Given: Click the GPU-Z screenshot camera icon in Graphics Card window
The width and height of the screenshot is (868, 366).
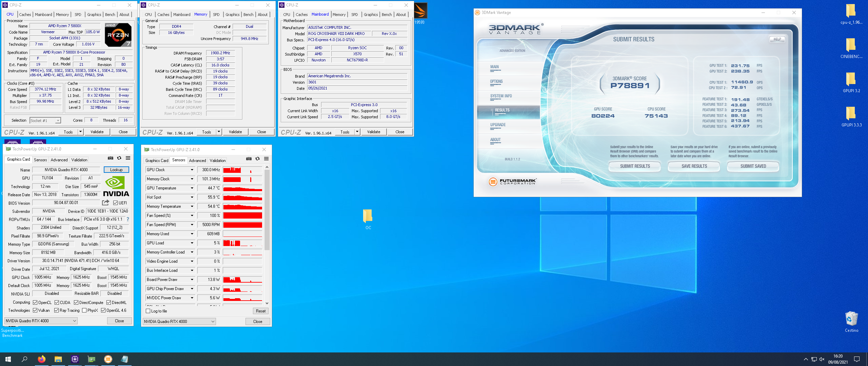Looking at the screenshot, I should tap(111, 158).
